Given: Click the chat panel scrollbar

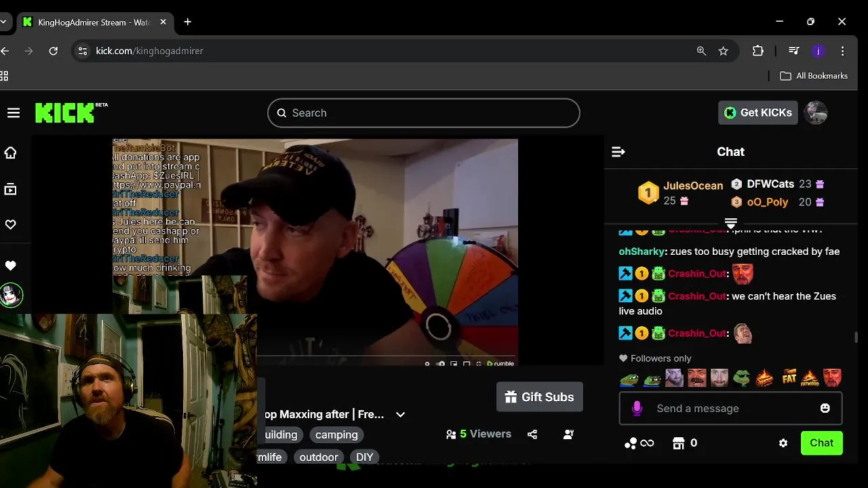Looking at the screenshot, I should (x=855, y=337).
